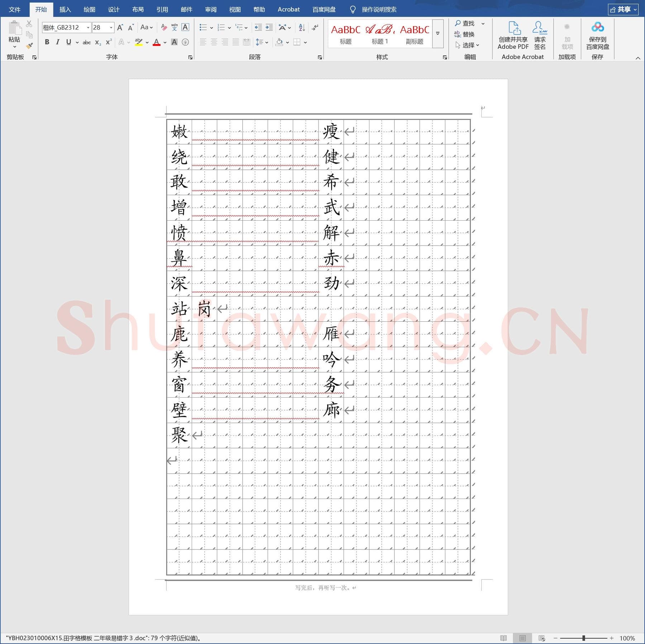Open the 文件 tab

(x=15, y=9)
